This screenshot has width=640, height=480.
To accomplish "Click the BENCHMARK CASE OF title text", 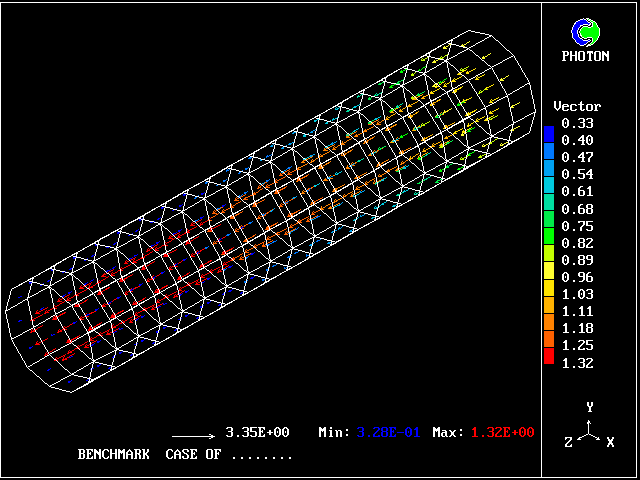I will click(185, 454).
